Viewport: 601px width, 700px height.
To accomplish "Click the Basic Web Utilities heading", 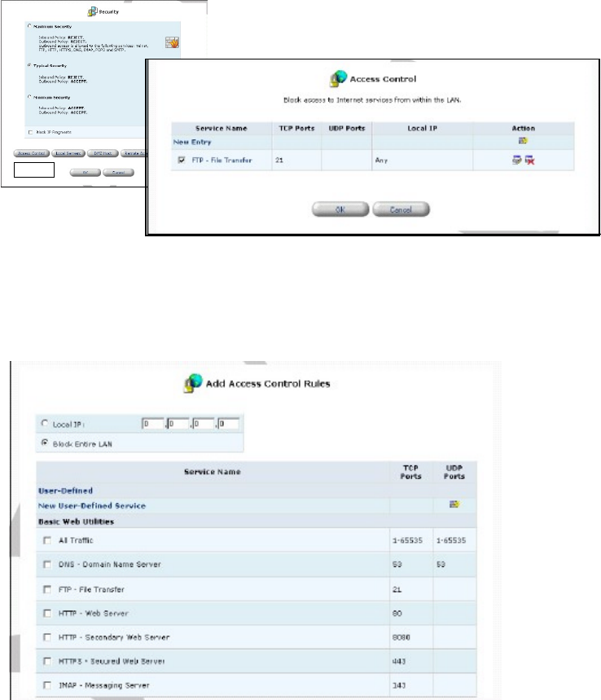I will pos(77,522).
